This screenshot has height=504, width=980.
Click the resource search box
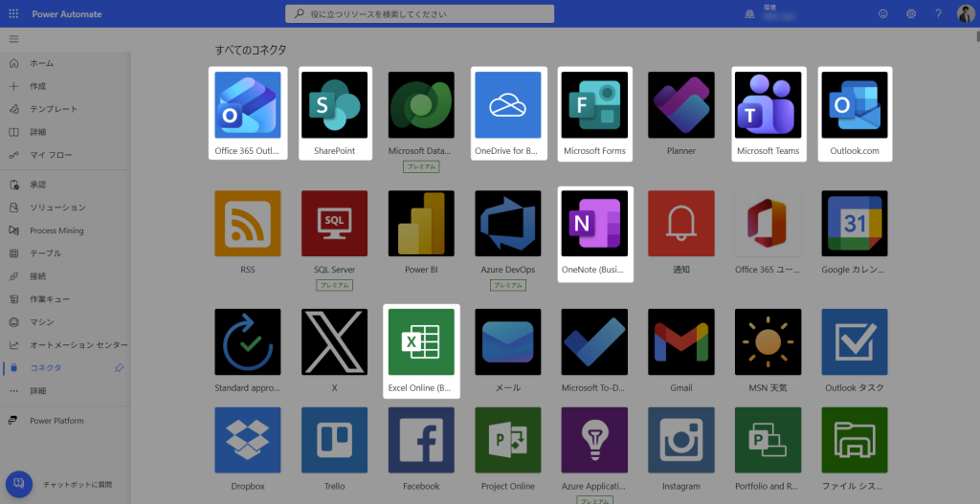419,14
